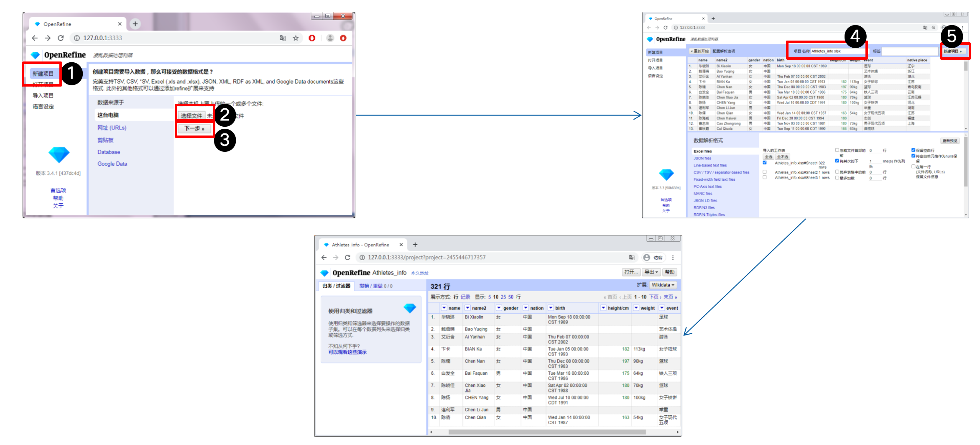The height and width of the screenshot is (445, 980).
Task: Open Wikidata extensions dropdown
Action: pos(663,285)
